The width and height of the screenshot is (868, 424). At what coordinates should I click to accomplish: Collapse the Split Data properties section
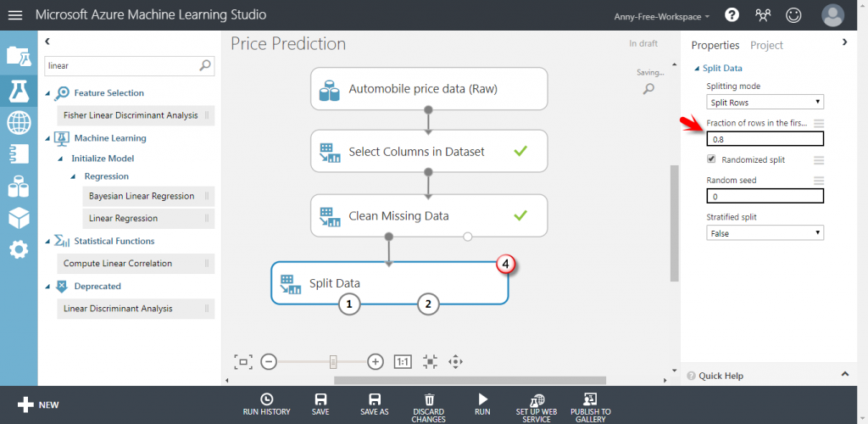coord(697,69)
